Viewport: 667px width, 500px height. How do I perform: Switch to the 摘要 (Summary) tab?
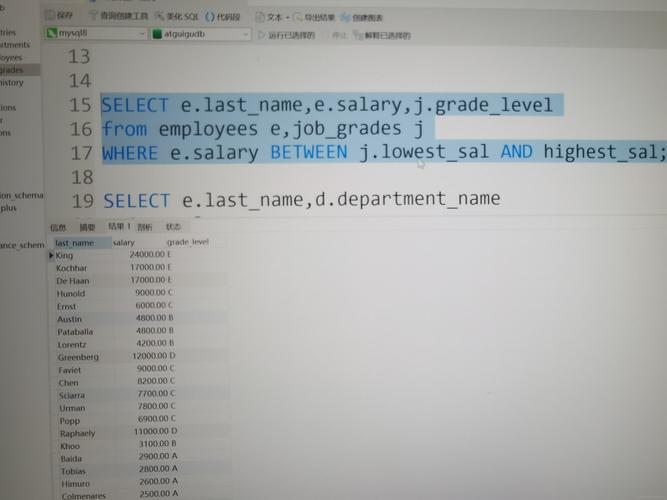coord(87,227)
